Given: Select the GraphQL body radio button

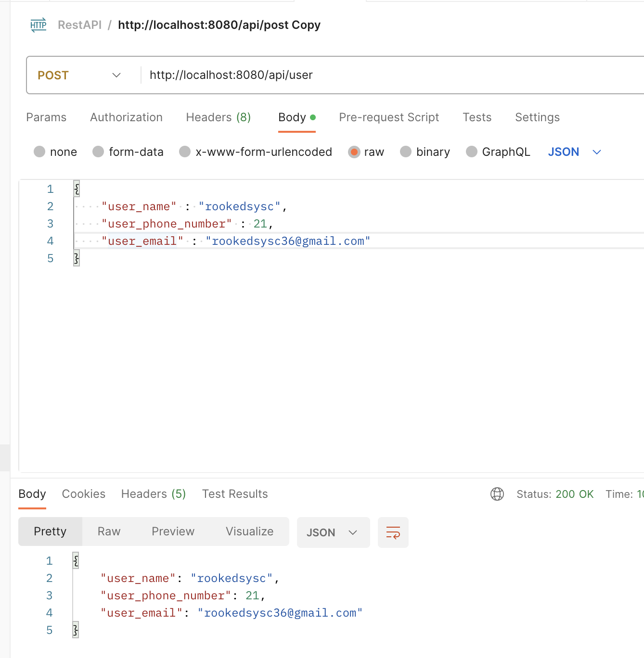Looking at the screenshot, I should point(472,152).
